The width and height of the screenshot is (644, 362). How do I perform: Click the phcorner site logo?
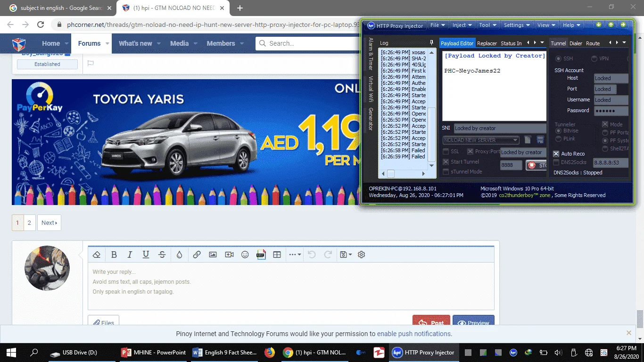point(19,43)
